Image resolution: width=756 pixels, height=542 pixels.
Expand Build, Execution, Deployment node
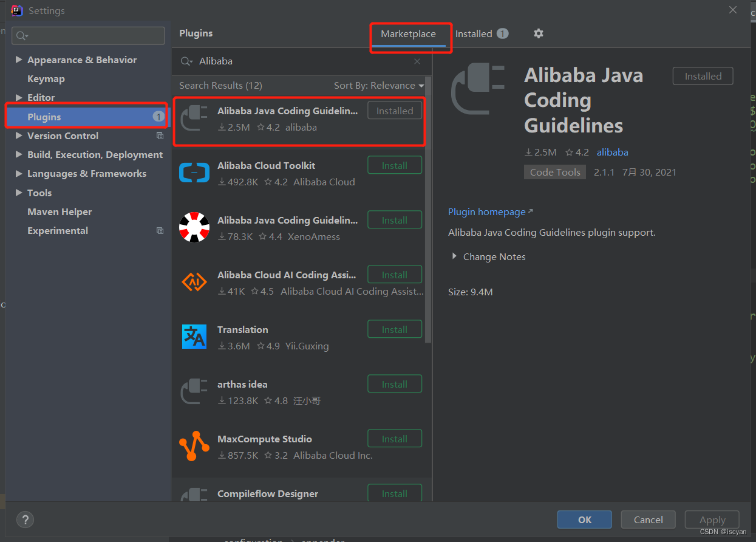(19, 154)
